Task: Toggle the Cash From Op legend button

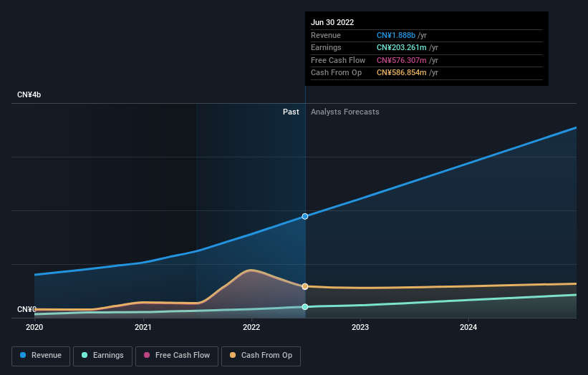Action: tap(261, 356)
